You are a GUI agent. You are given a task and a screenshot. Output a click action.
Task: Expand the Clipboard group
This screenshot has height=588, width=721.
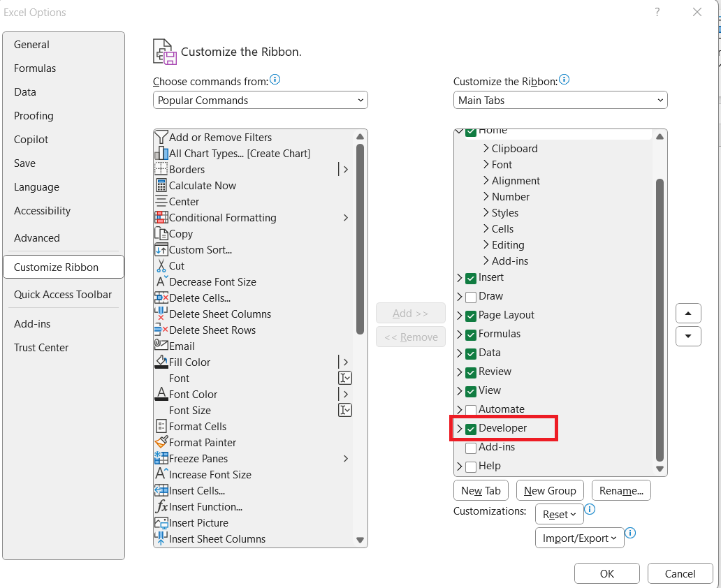tap(486, 148)
